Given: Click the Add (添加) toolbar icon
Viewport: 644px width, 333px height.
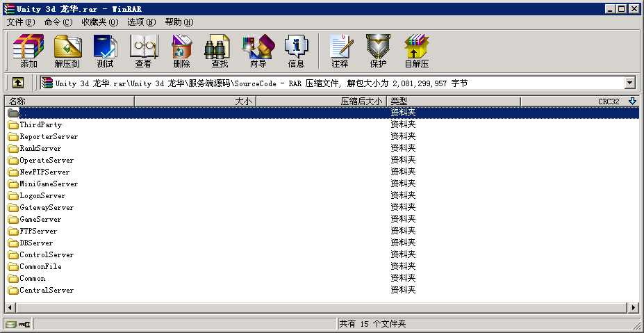Looking at the screenshot, I should [x=28, y=51].
